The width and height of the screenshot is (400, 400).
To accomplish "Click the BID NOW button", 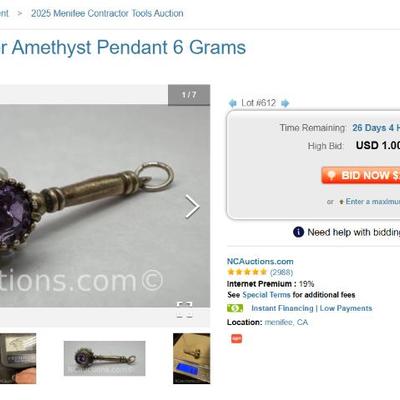I will (x=361, y=175).
